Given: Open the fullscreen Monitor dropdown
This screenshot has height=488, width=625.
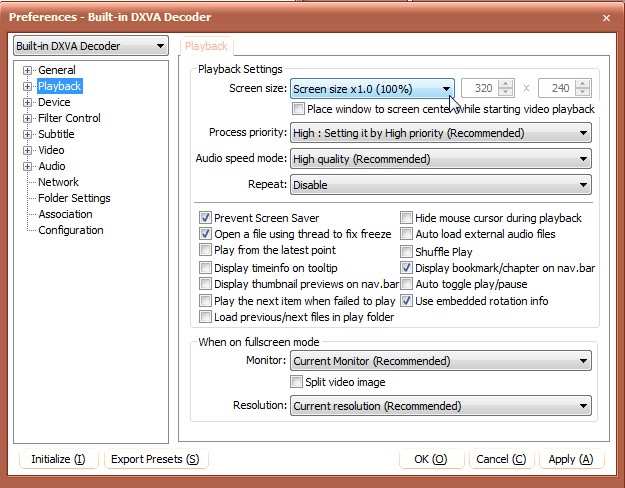Looking at the screenshot, I should pyautogui.click(x=441, y=361).
